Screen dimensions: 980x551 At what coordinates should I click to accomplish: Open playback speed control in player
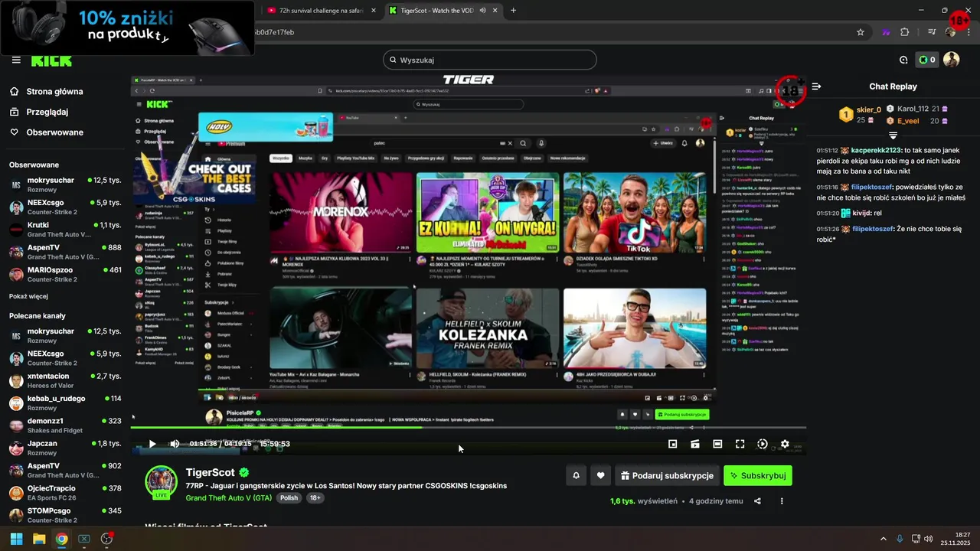[762, 444]
